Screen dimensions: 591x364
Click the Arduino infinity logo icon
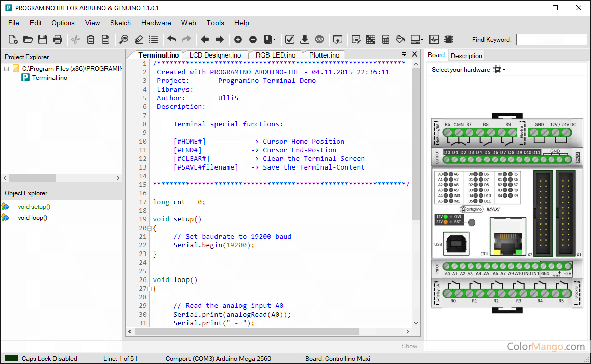coord(319,39)
